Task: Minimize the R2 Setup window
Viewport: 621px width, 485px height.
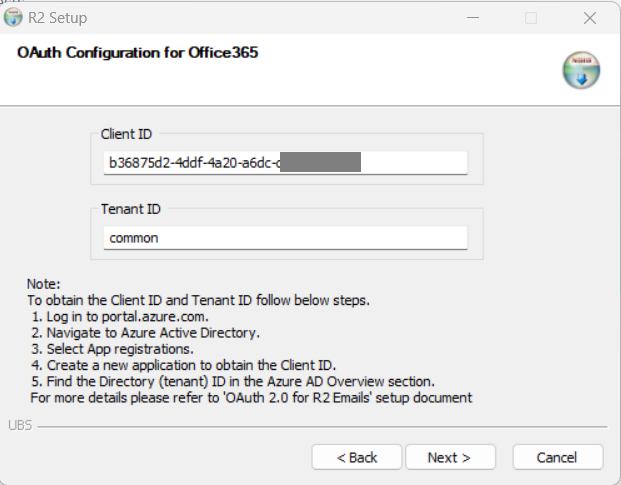Action: (476, 18)
